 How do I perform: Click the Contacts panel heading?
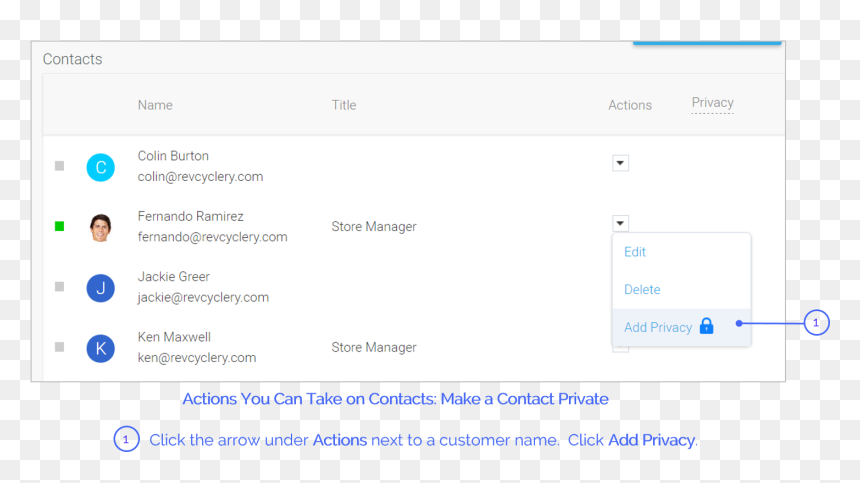[x=72, y=59]
